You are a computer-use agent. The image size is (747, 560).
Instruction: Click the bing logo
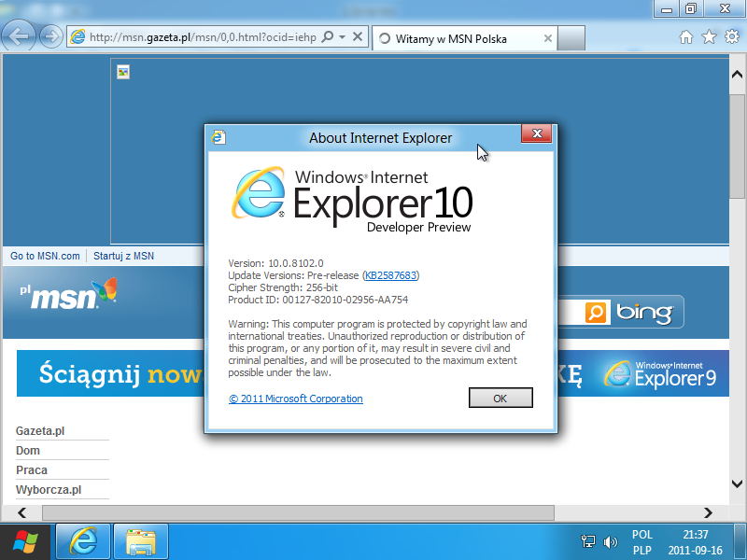click(644, 313)
